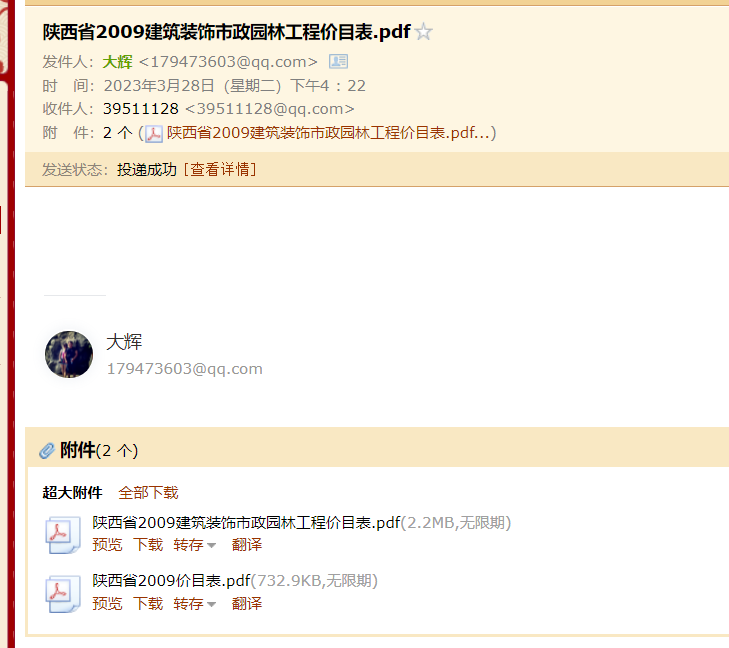Image resolution: width=729 pixels, height=648 pixels.
Task: Star this email with the star icon
Action: pos(424,32)
